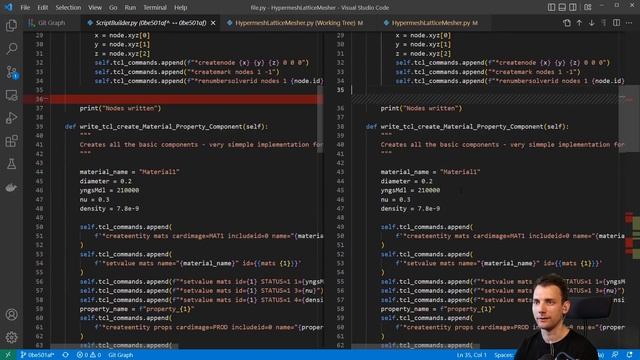Toggle the secondary side bar layout icon
This screenshot has width=640, height=360.
pos(573,7)
